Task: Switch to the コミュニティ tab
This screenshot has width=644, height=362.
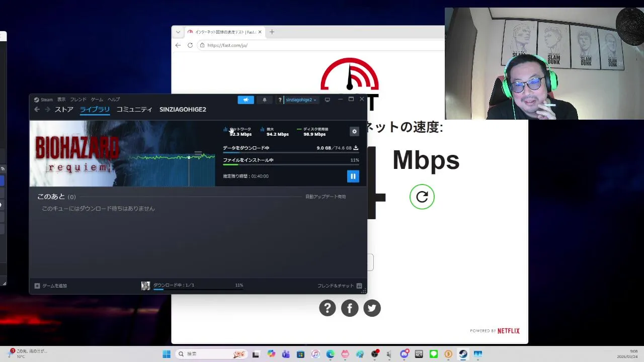Action: (134, 110)
